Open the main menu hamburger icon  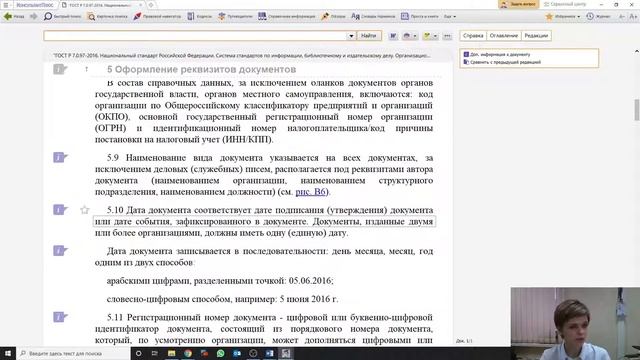coord(6,5)
